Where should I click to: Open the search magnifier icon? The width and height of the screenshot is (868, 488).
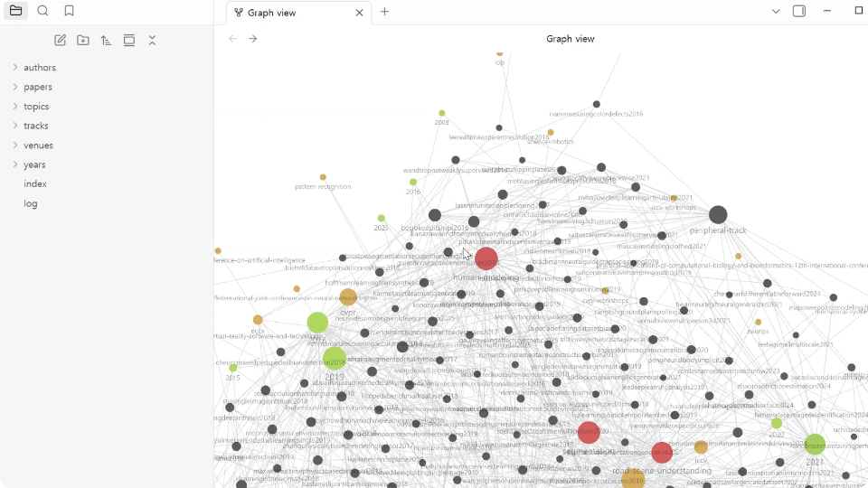(x=42, y=11)
